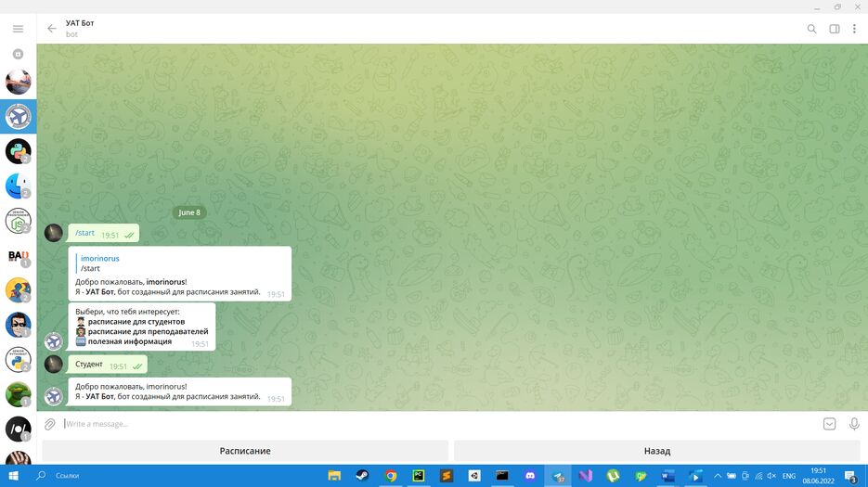The height and width of the screenshot is (487, 868).
Task: Open the hamburger main menu
Action: point(18,29)
